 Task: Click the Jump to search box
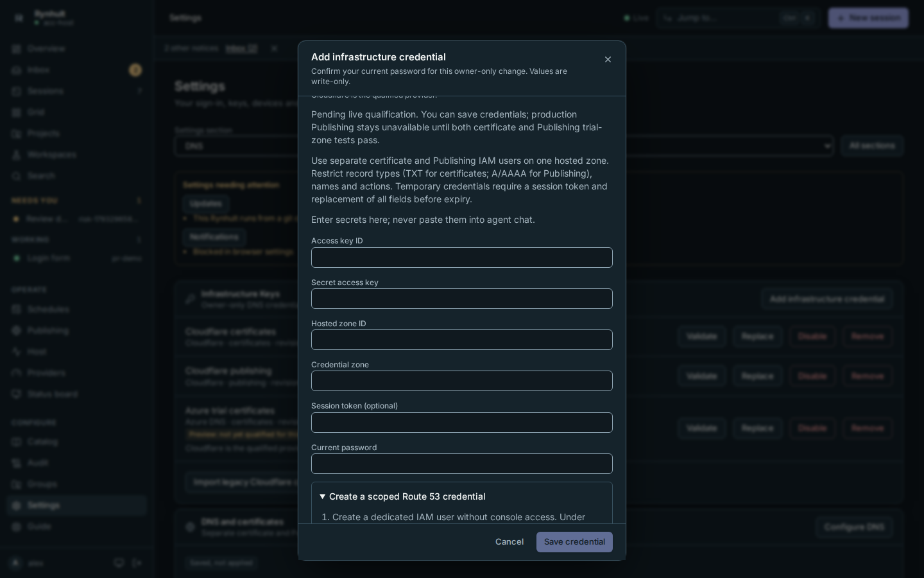[738, 18]
